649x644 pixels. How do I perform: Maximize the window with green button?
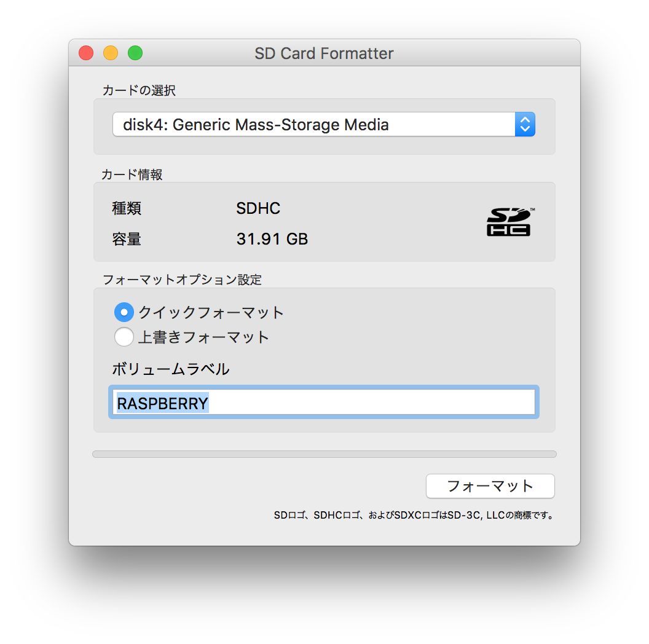click(x=135, y=53)
